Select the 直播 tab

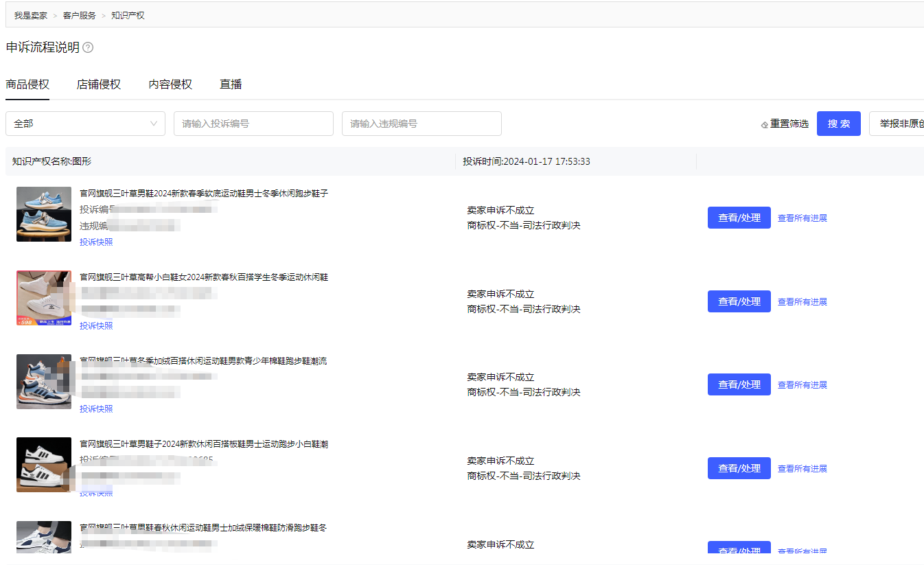[x=231, y=84]
